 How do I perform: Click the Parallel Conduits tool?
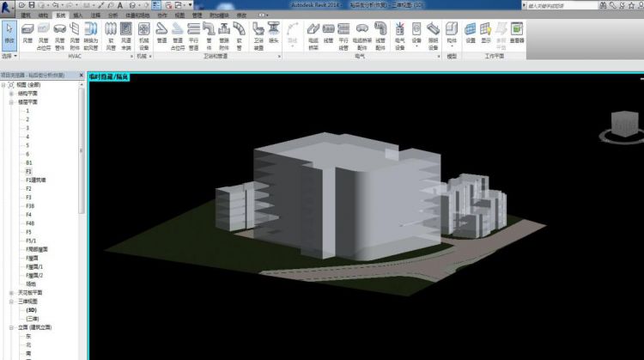point(343,36)
